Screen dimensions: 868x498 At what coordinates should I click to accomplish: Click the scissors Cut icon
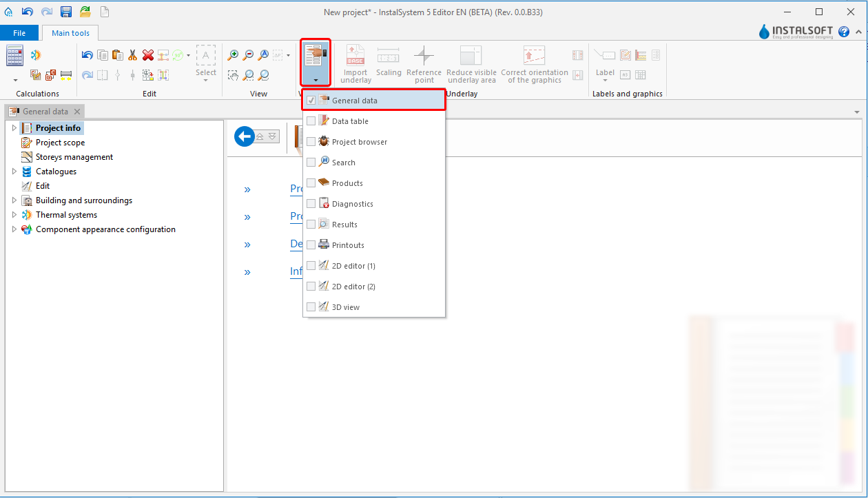coord(132,55)
